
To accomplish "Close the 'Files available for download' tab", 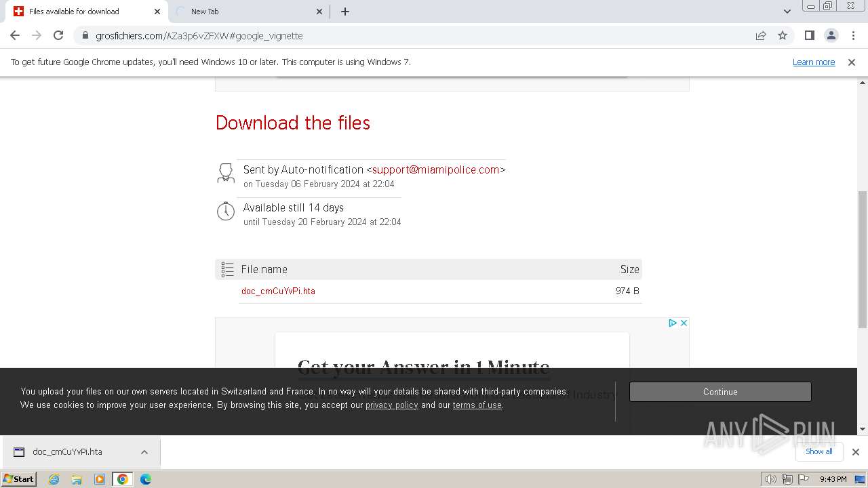I will pyautogui.click(x=157, y=12).
